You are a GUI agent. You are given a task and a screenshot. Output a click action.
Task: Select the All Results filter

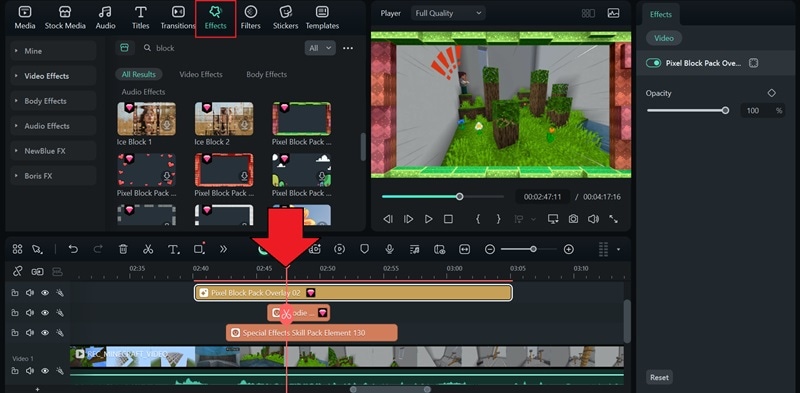tap(138, 75)
